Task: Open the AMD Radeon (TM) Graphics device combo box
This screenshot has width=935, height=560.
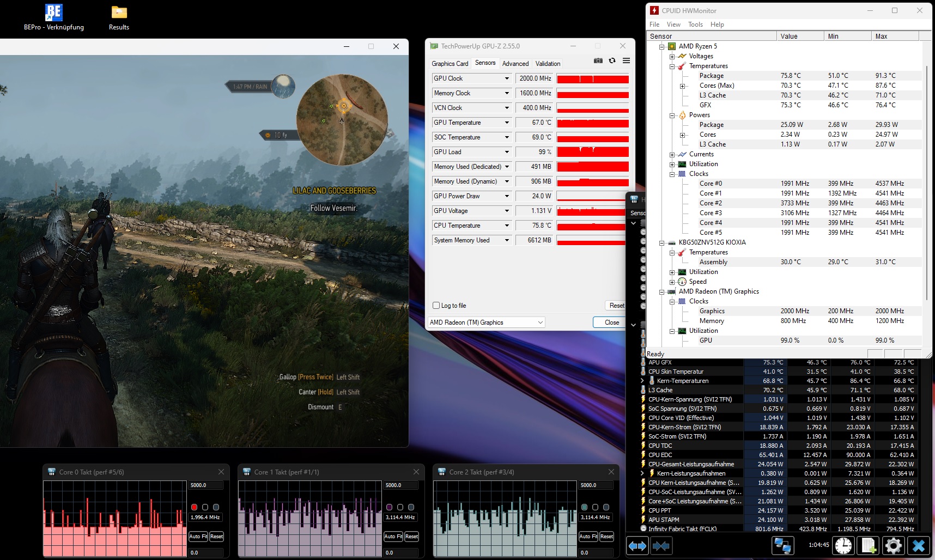Action: pyautogui.click(x=487, y=322)
